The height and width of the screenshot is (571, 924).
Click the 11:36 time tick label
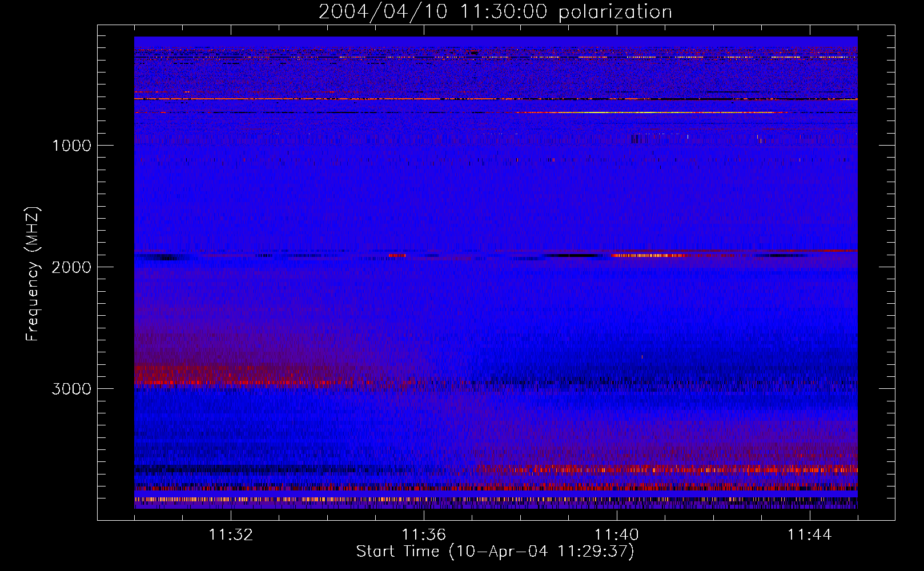(x=424, y=535)
